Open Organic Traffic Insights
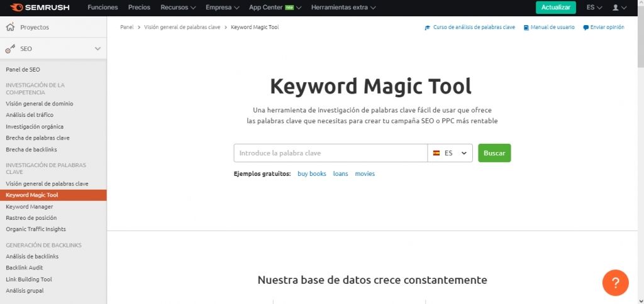The width and height of the screenshot is (644, 304). 36,229
